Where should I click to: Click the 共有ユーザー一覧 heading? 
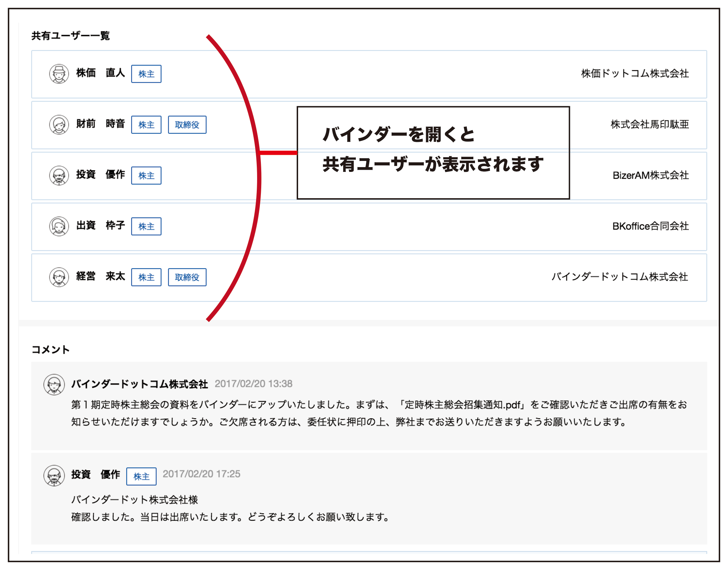pos(71,36)
